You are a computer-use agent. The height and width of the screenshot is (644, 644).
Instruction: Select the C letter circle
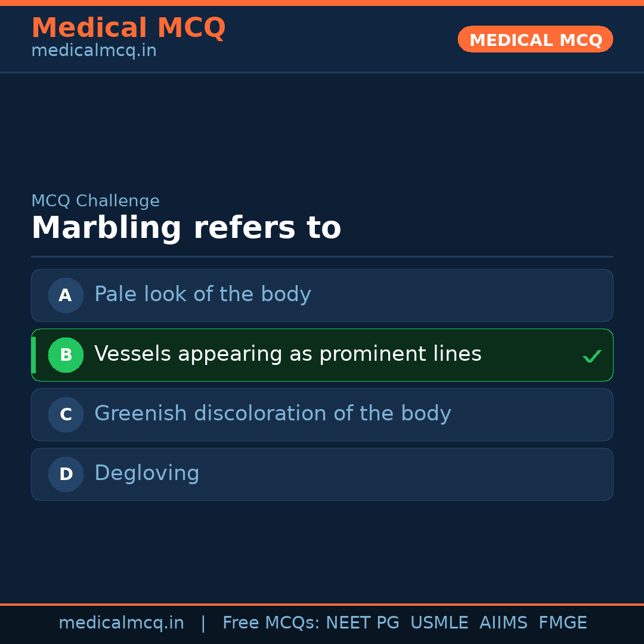pos(66,414)
